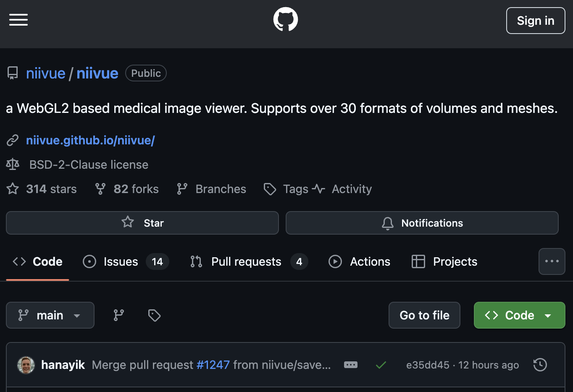Image resolution: width=573 pixels, height=392 pixels.
Task: Click the branches icon beside main selector
Action: click(119, 315)
